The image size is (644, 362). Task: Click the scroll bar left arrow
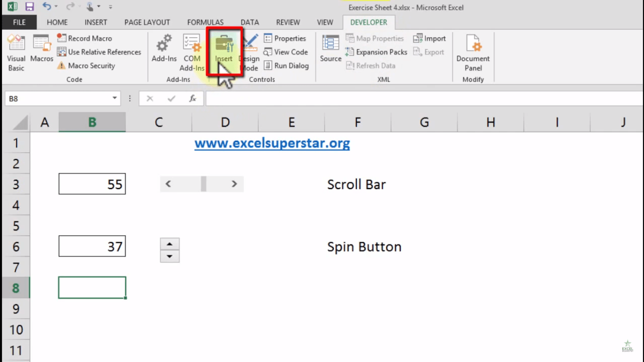click(x=168, y=184)
